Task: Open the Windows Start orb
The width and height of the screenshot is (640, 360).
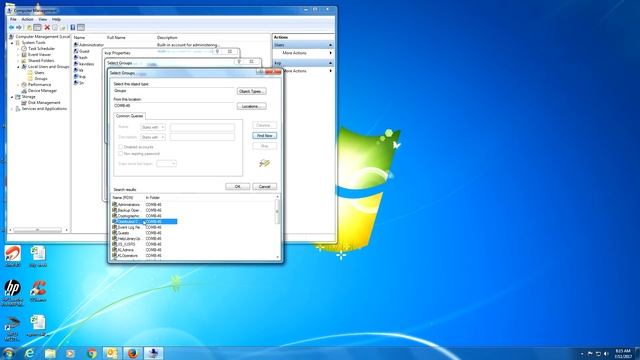Action: 9,353
